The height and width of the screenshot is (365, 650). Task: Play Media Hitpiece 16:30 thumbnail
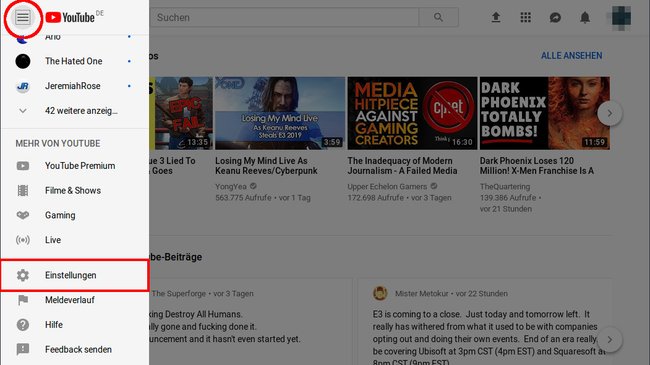[412, 113]
